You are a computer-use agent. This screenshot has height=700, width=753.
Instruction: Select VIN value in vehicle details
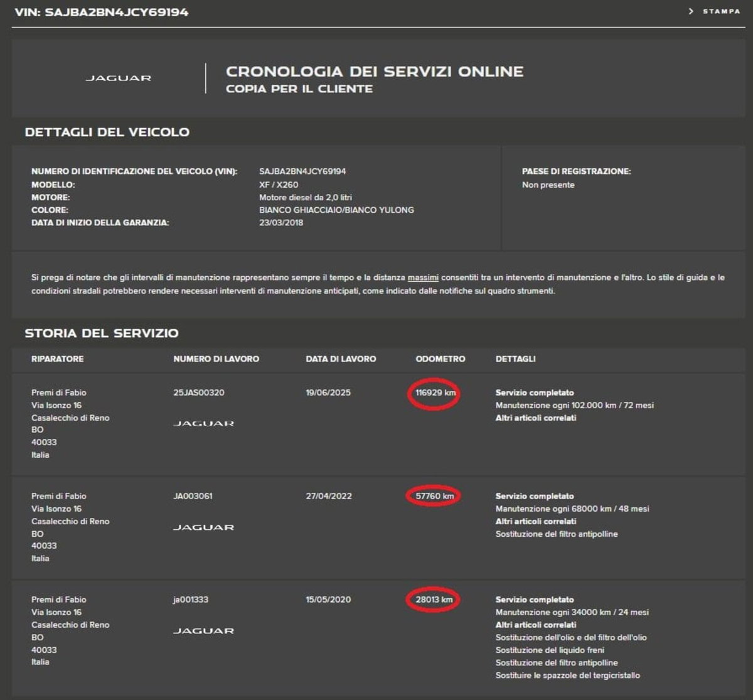pos(302,171)
